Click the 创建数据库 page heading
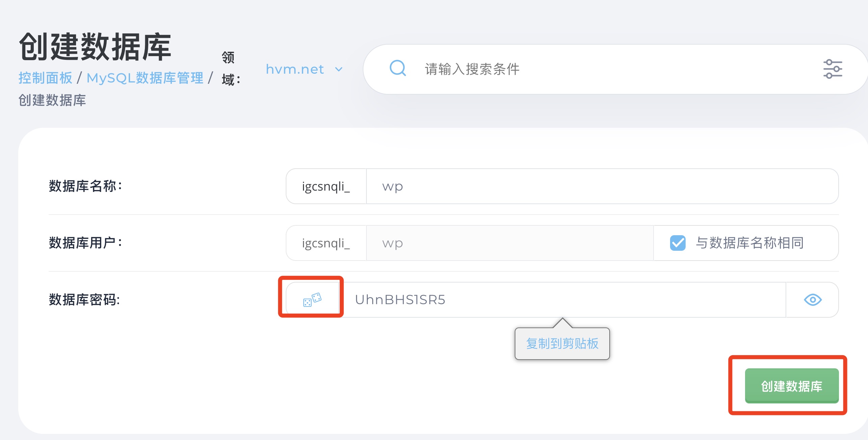868x440 pixels. 95,47
